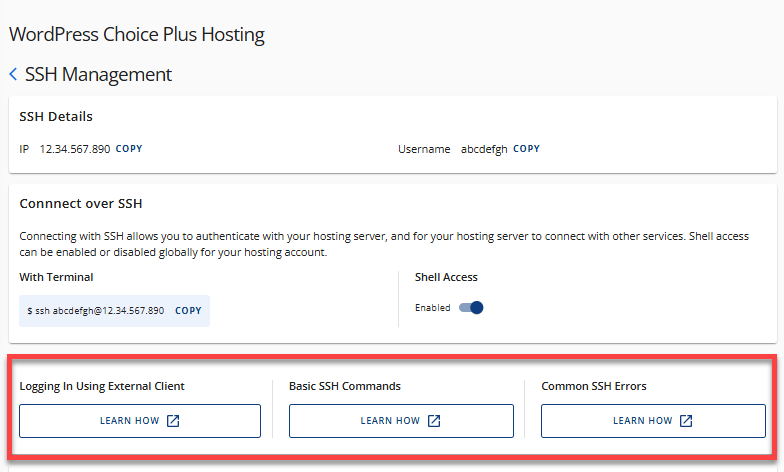The width and height of the screenshot is (784, 472).
Task: Click the Connnect over SSH section heading
Action: (81, 204)
